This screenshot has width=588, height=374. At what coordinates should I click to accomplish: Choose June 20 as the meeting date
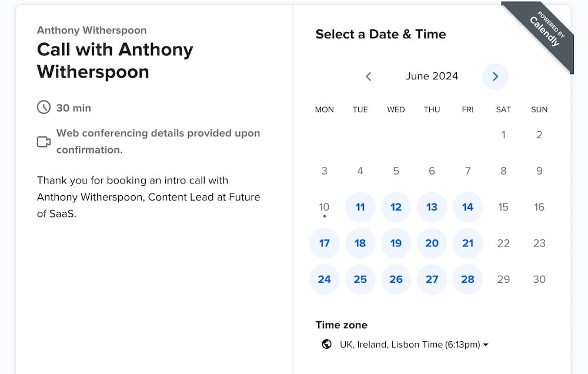432,243
